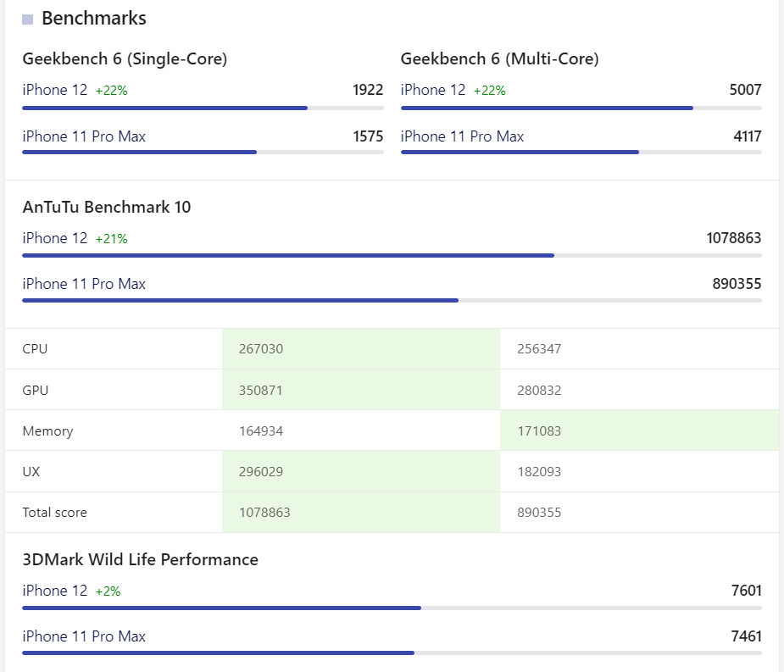
Task: Select Memory value 171083
Action: tap(540, 431)
